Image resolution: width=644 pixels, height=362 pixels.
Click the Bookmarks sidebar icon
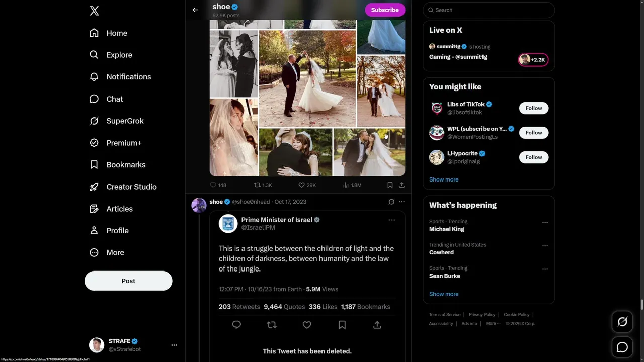pyautogui.click(x=94, y=165)
